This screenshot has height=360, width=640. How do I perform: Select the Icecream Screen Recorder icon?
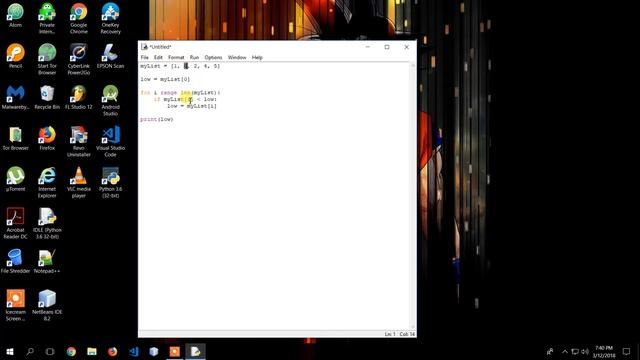tap(16, 305)
